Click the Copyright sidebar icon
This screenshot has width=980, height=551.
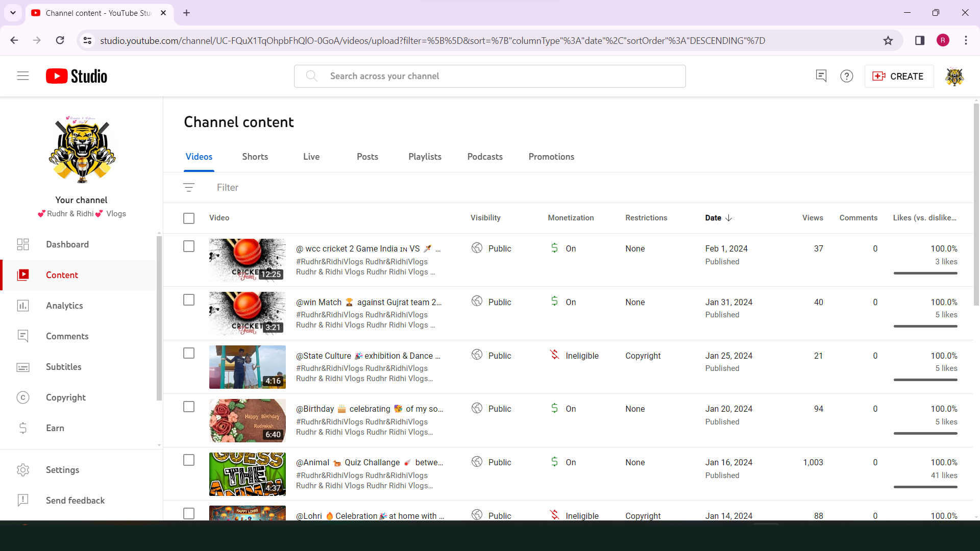(x=23, y=397)
